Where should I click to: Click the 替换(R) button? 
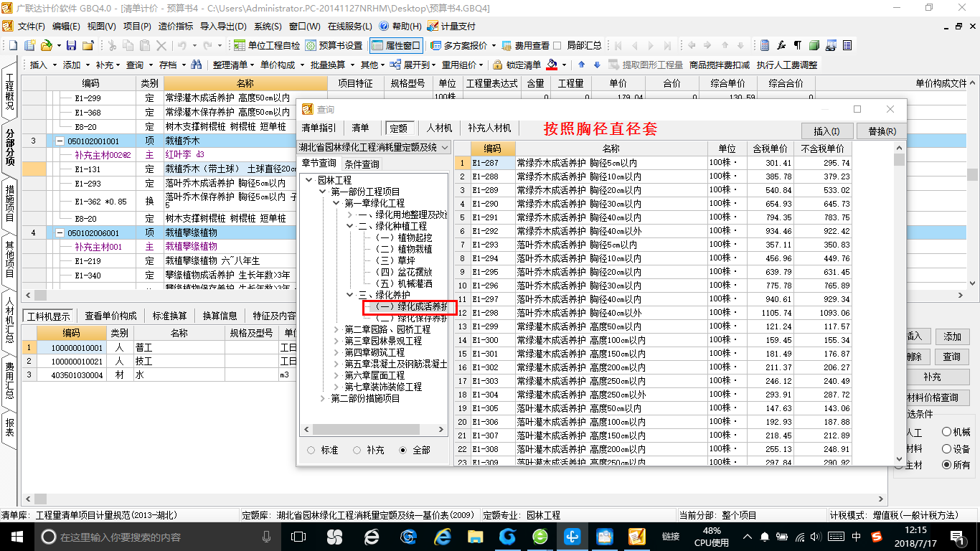click(x=882, y=131)
